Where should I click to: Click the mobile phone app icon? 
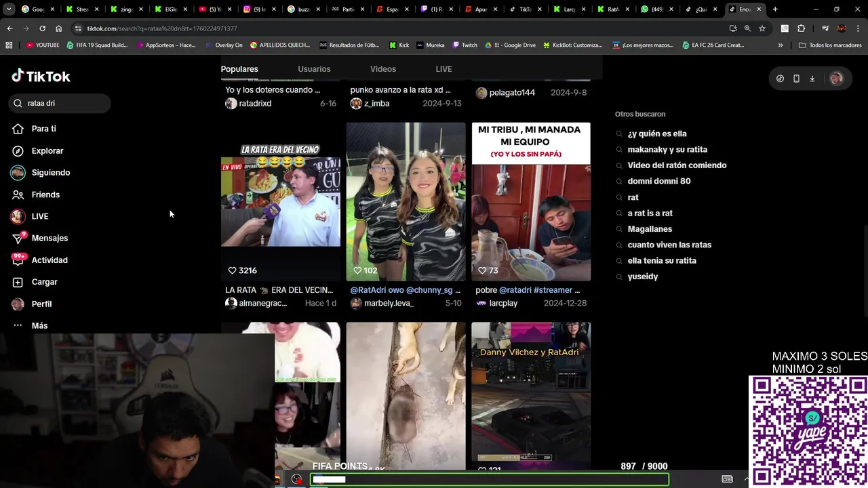[x=796, y=79]
